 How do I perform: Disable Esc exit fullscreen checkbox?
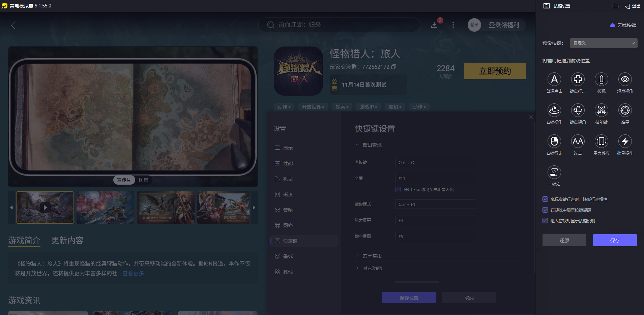point(397,189)
